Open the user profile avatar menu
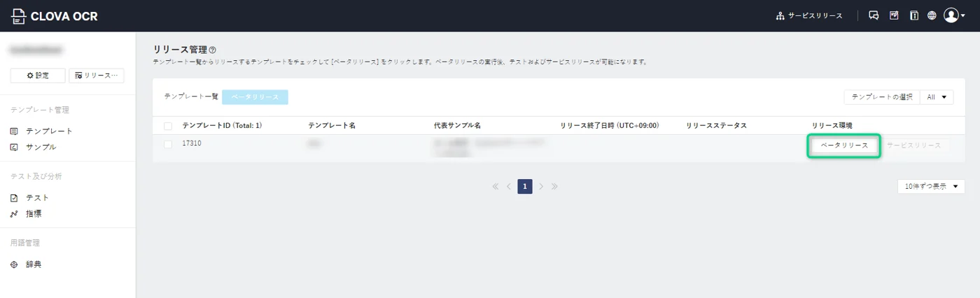The height and width of the screenshot is (298, 980). click(953, 15)
